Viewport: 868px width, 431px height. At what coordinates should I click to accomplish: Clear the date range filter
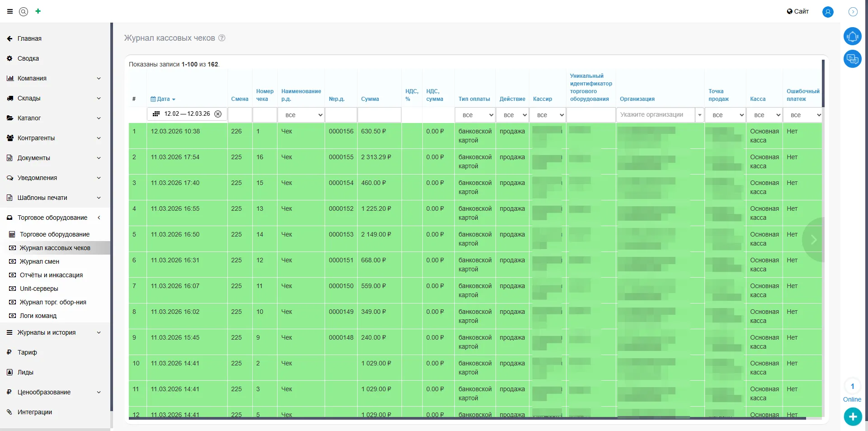218,114
